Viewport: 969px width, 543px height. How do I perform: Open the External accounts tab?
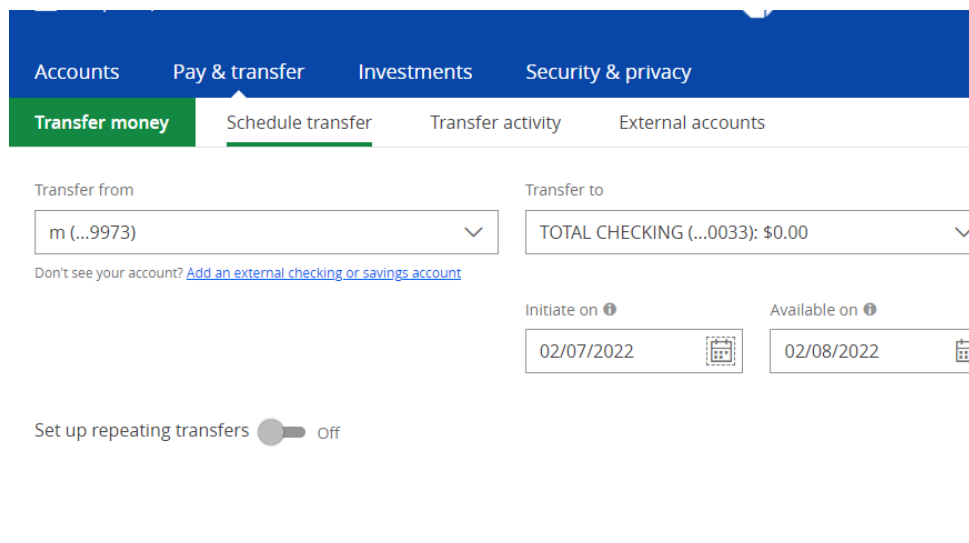[x=692, y=123]
